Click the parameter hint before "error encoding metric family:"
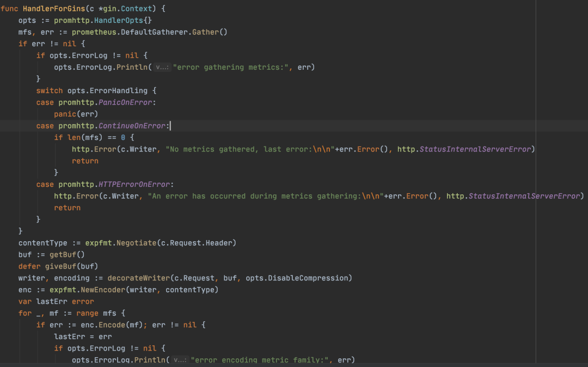This screenshot has height=367, width=588. pos(180,360)
